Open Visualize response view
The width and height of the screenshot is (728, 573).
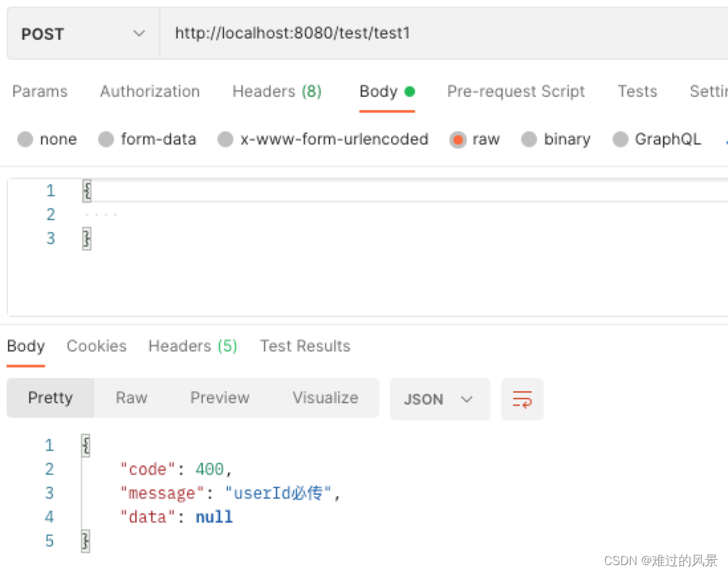click(325, 398)
